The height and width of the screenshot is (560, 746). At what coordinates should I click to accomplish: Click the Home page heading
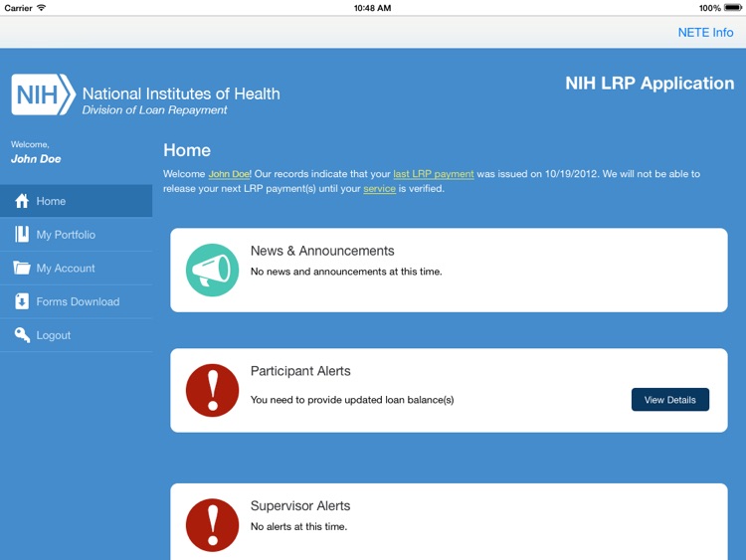(187, 150)
